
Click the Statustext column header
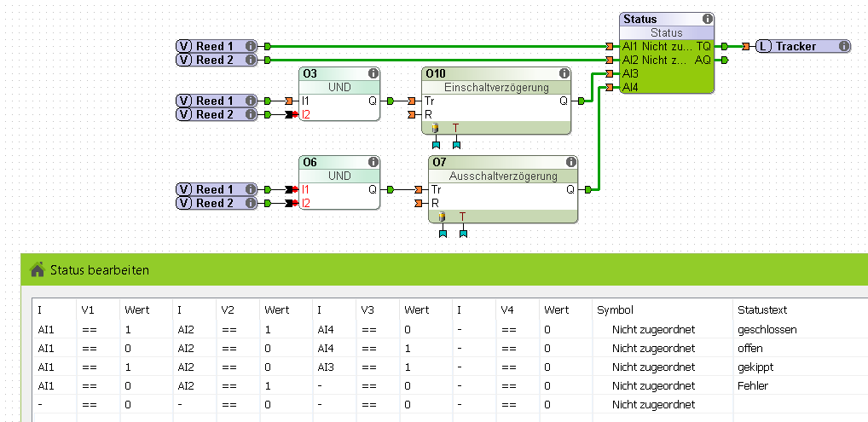[x=761, y=310]
